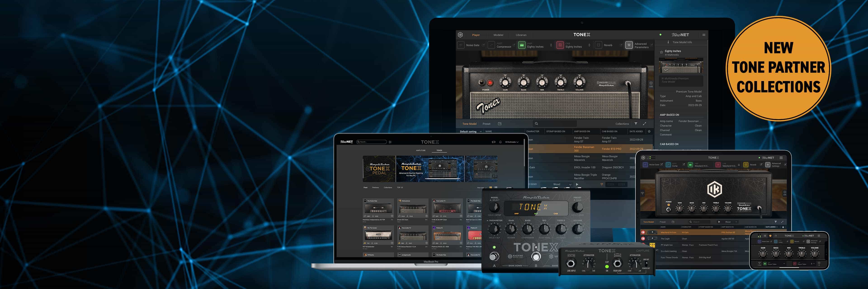This screenshot has width=868, height=289.
Task: Click the filter funnel icon beside Collections
Action: tap(636, 124)
